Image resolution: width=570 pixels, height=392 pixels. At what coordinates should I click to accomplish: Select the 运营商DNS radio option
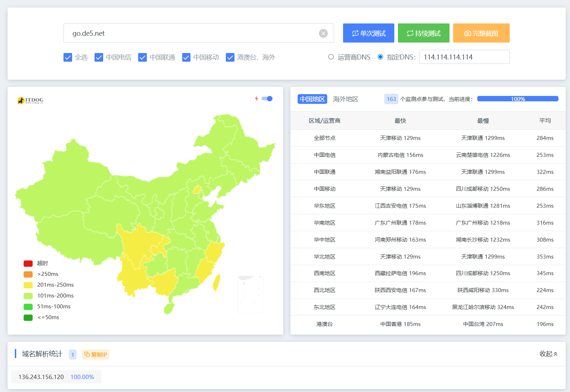(331, 57)
